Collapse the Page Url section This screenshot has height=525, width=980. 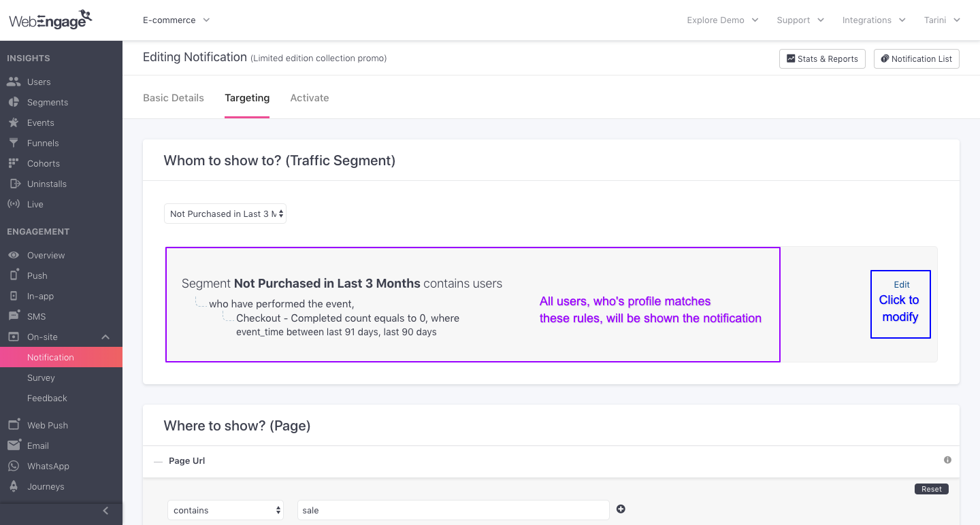(x=158, y=461)
